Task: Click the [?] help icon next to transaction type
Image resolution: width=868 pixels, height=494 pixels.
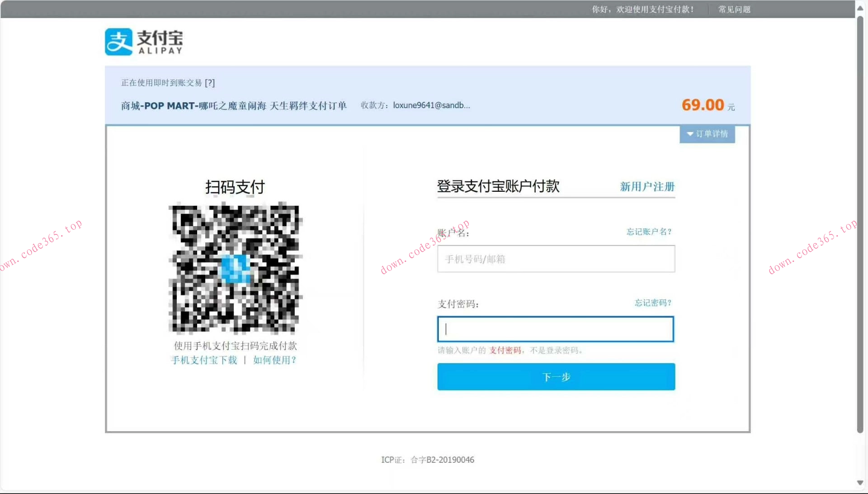Action: point(210,83)
